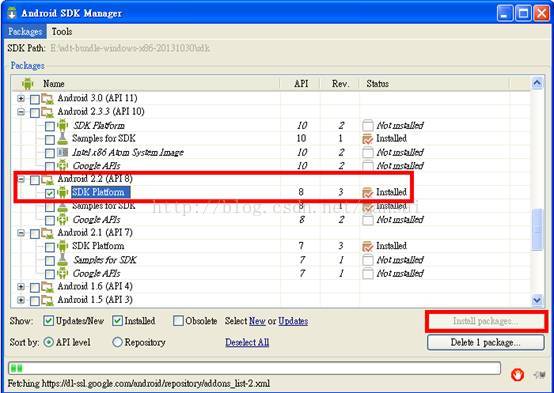
Task: Uncheck the API 8 SDK Platform checkbox
Action: (50, 193)
